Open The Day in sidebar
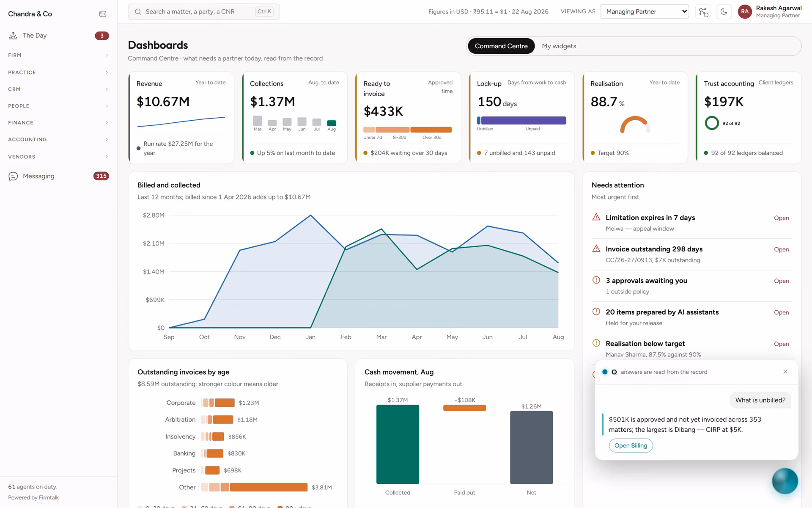The width and height of the screenshot is (812, 508). 58,36
